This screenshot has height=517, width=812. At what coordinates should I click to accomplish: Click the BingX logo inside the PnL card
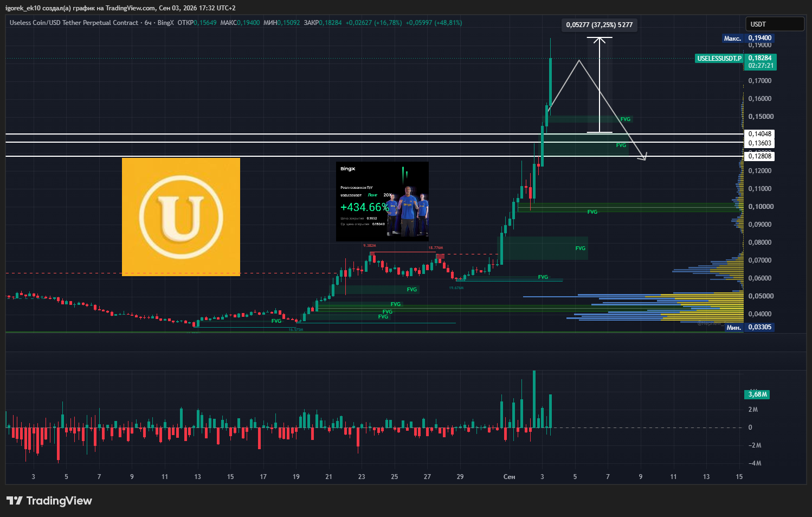347,169
